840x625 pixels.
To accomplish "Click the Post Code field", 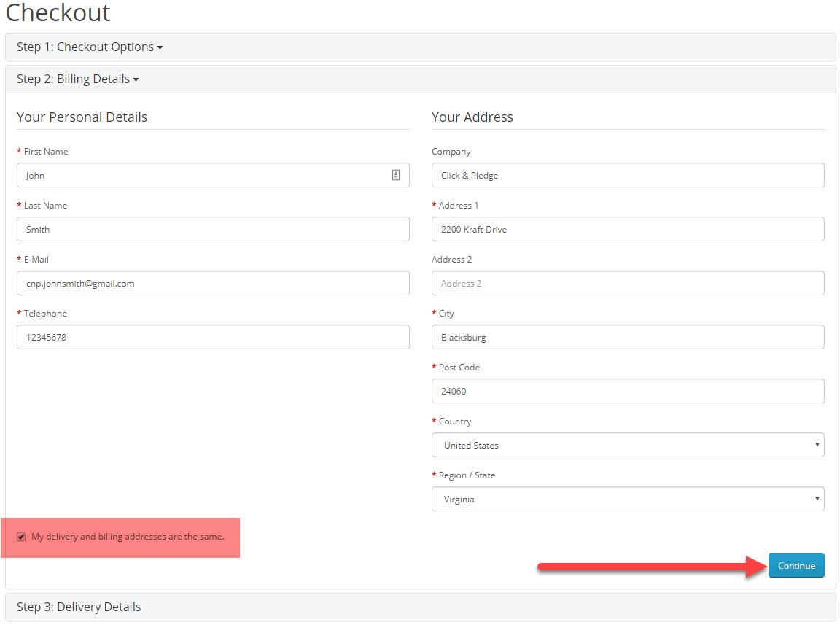I will tap(628, 392).
